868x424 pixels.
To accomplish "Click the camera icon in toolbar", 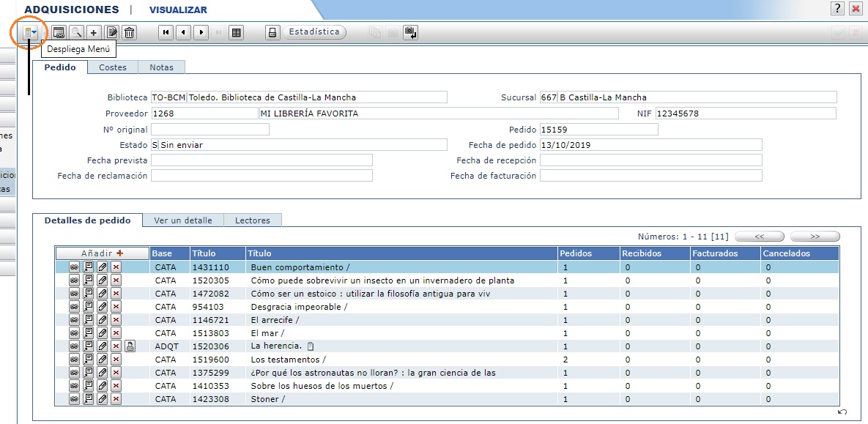I will pyautogui.click(x=393, y=32).
